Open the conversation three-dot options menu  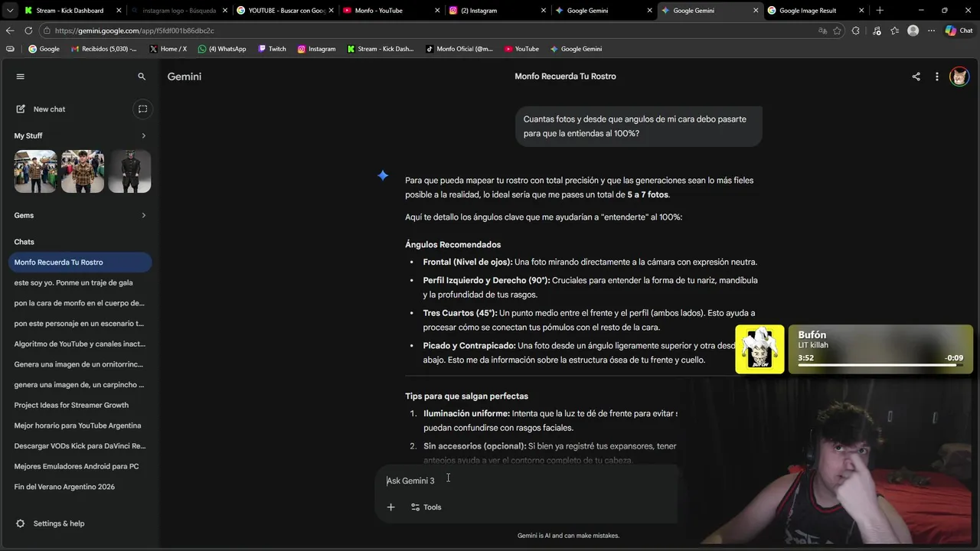(937, 77)
